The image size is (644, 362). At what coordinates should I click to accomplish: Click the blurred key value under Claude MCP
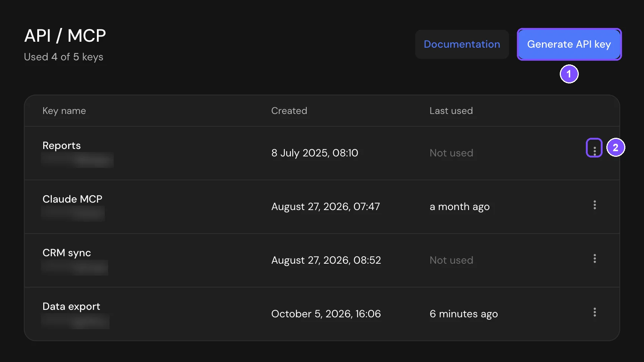click(x=73, y=214)
